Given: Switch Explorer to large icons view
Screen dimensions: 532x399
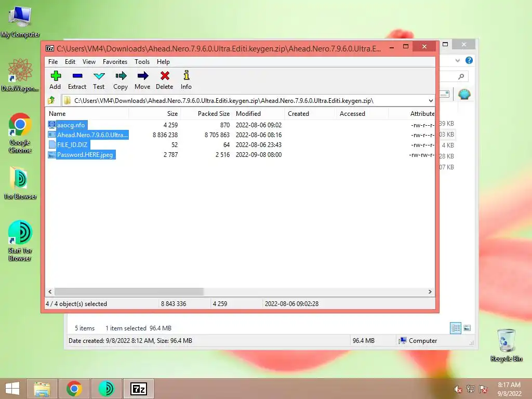Looking at the screenshot, I should coord(467,328).
